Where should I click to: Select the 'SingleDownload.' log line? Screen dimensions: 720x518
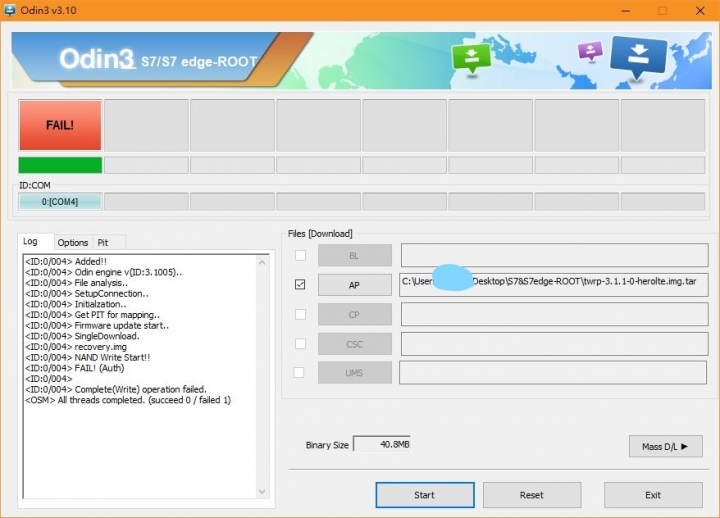pos(82,336)
